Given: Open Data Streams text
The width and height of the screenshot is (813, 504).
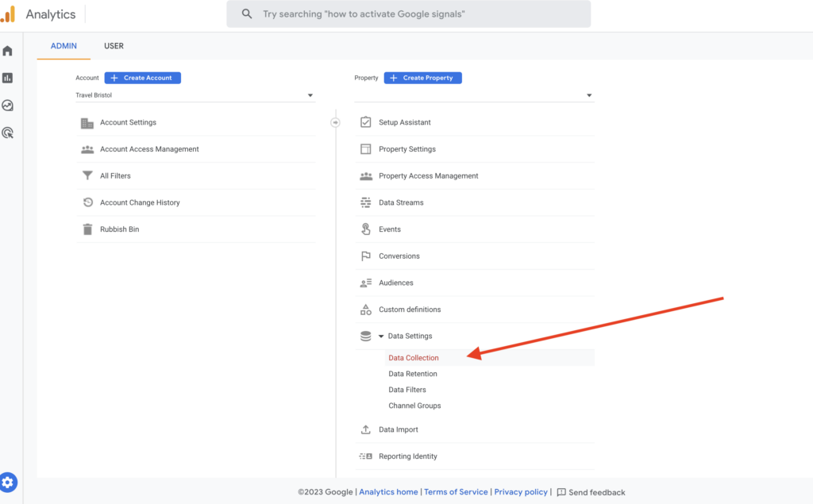Looking at the screenshot, I should click(401, 202).
